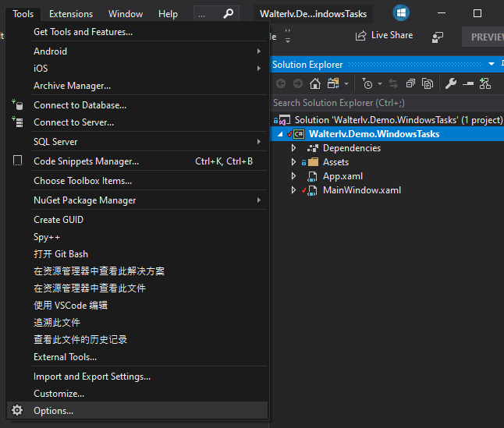Image resolution: width=504 pixels, height=428 pixels.
Task: Click the Show All Files icon
Action: click(x=428, y=83)
